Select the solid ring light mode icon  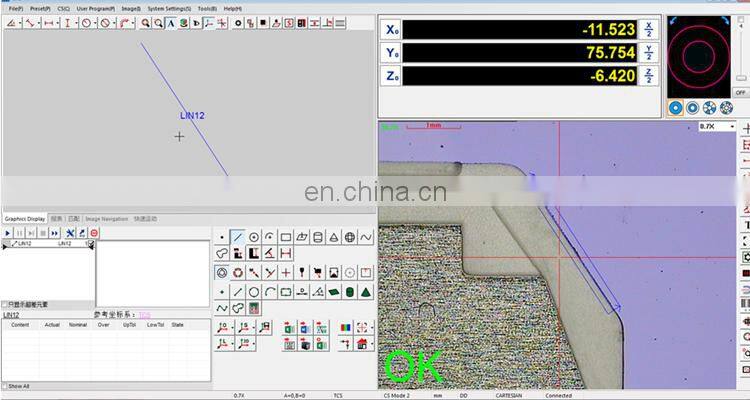point(675,108)
